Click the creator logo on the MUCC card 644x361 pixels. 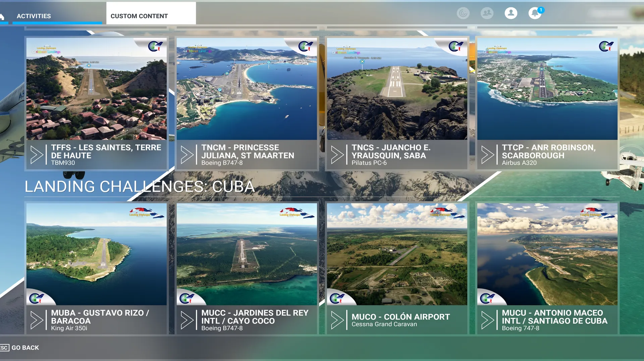[186, 298]
